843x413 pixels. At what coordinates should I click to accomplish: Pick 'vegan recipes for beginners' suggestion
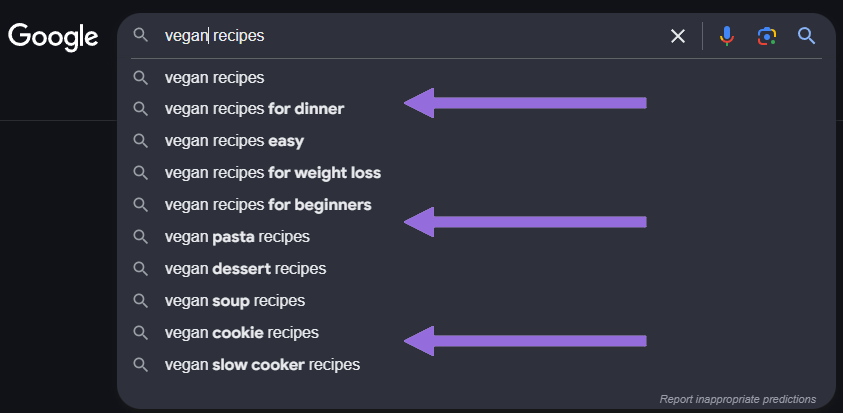coord(476,205)
